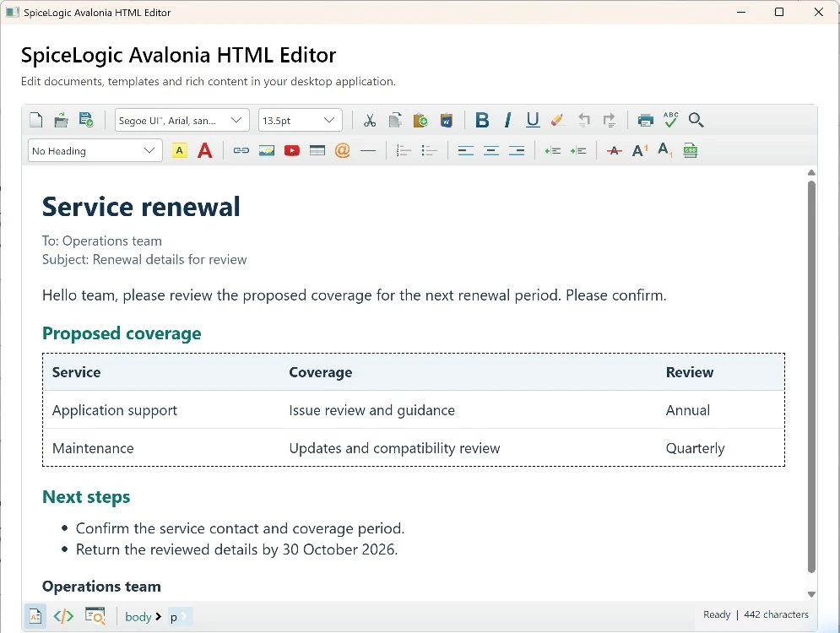This screenshot has width=840, height=633.
Task: Open a file from disk
Action: pos(61,120)
